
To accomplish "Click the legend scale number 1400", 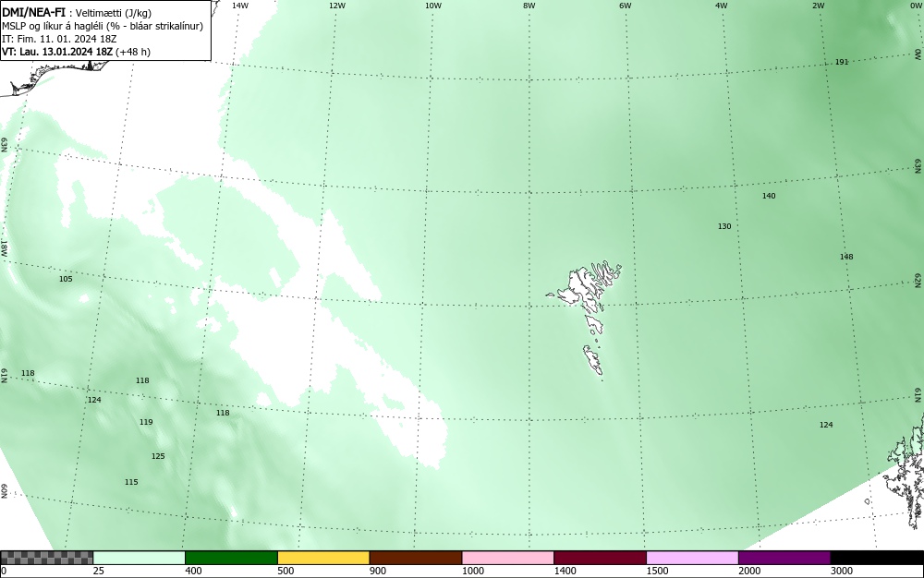I will (x=565, y=571).
